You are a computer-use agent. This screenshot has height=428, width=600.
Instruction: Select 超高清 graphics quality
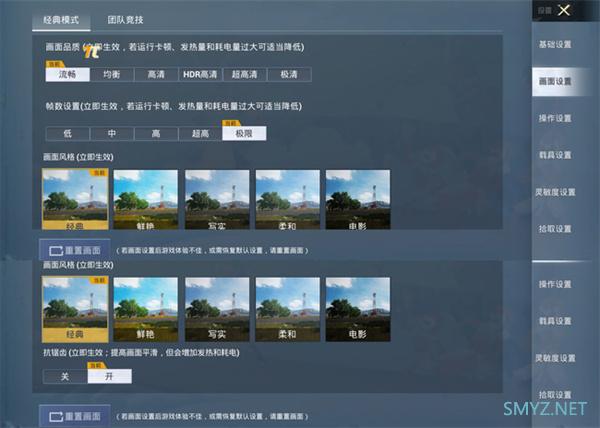tap(245, 74)
